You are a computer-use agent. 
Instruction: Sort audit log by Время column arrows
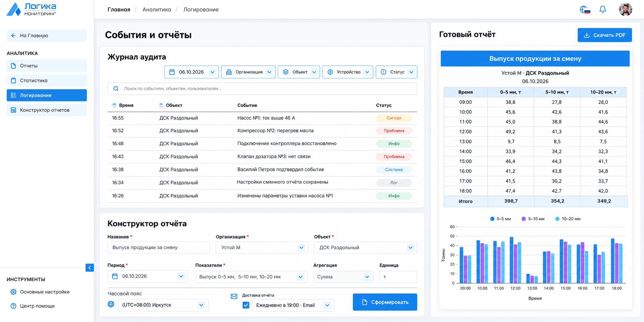[x=114, y=105]
